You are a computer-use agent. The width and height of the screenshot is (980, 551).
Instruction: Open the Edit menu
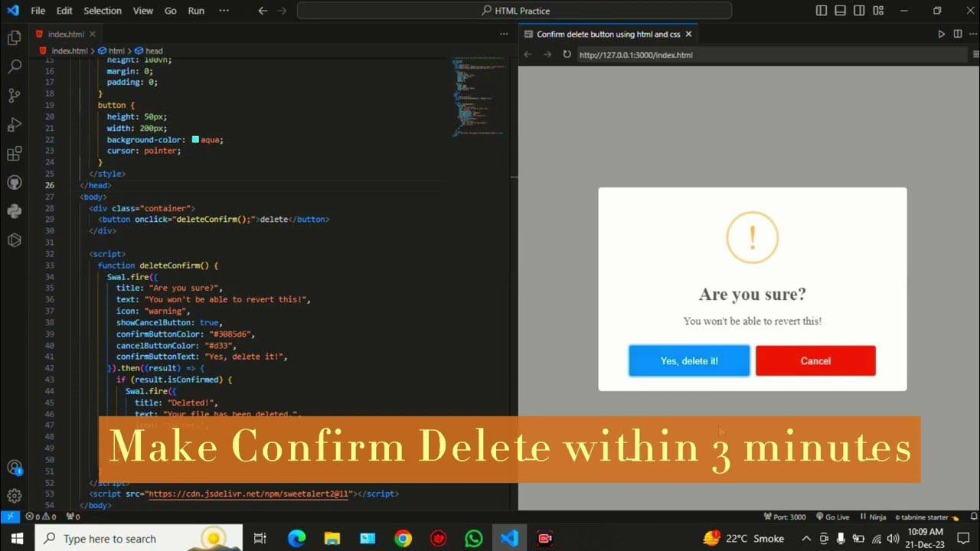64,11
